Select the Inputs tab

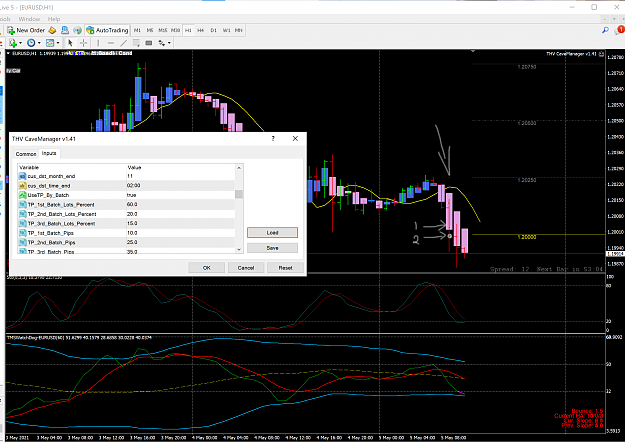49,153
